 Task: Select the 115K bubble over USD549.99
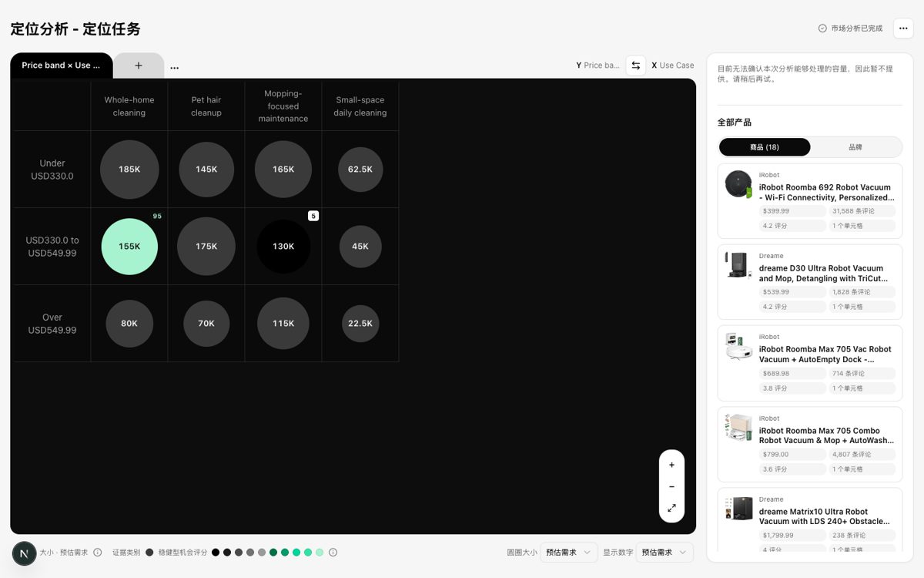283,324
